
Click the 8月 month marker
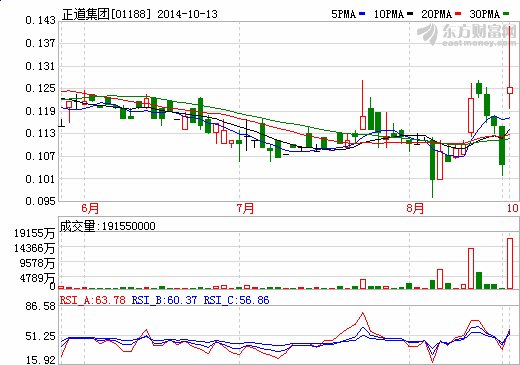(415, 209)
